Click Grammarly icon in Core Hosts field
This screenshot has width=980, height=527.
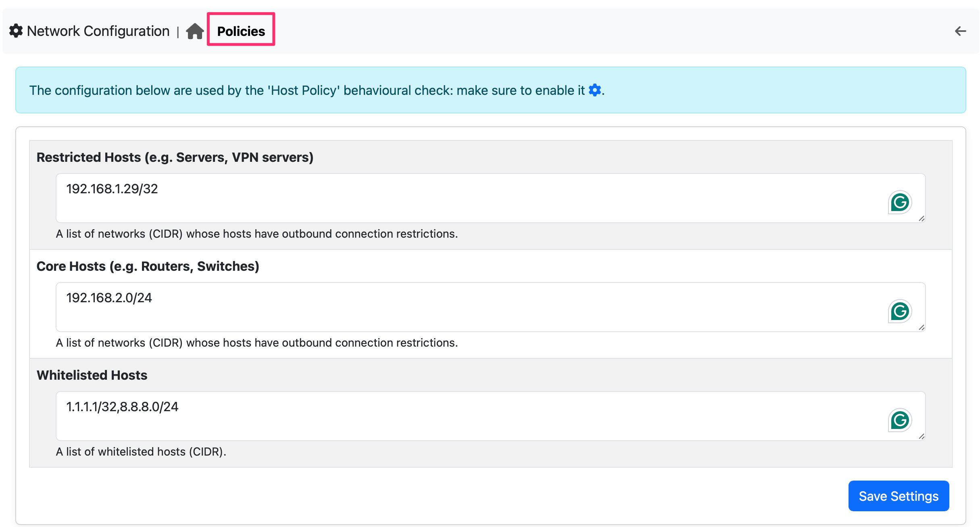(900, 311)
